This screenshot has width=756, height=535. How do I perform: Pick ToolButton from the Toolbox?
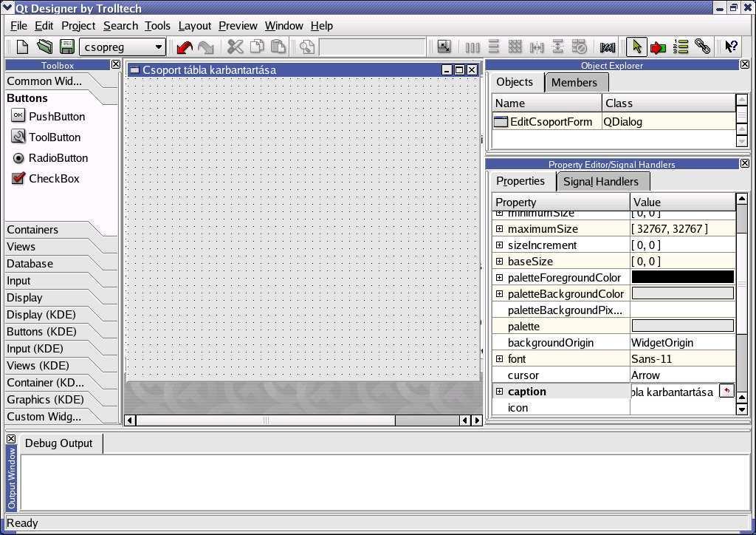point(46,137)
